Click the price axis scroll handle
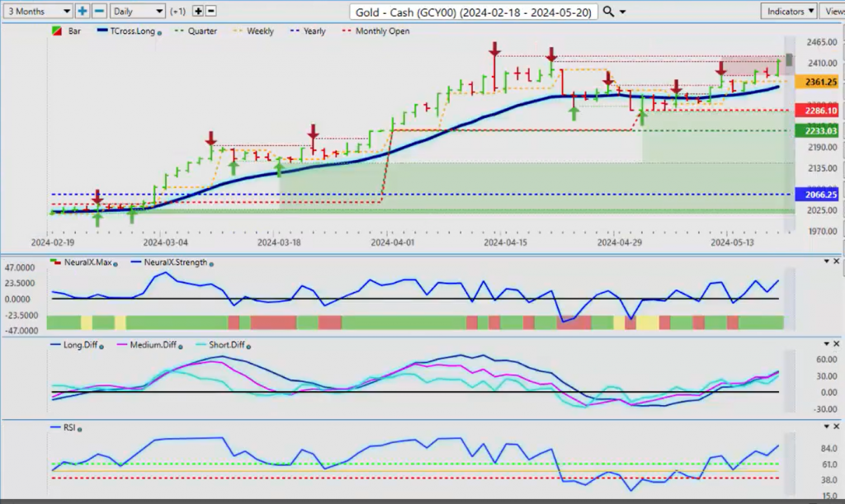Viewport: 845px width, 504px height. click(x=789, y=59)
